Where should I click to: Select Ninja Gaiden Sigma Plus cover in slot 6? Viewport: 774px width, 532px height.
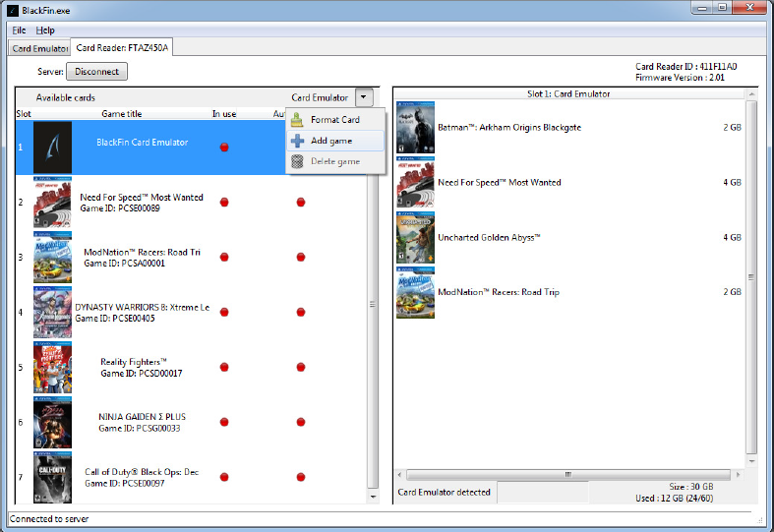[52, 422]
